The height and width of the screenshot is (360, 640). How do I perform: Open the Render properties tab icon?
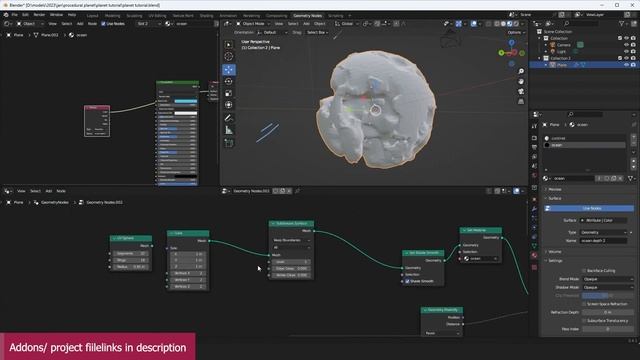coord(534,138)
